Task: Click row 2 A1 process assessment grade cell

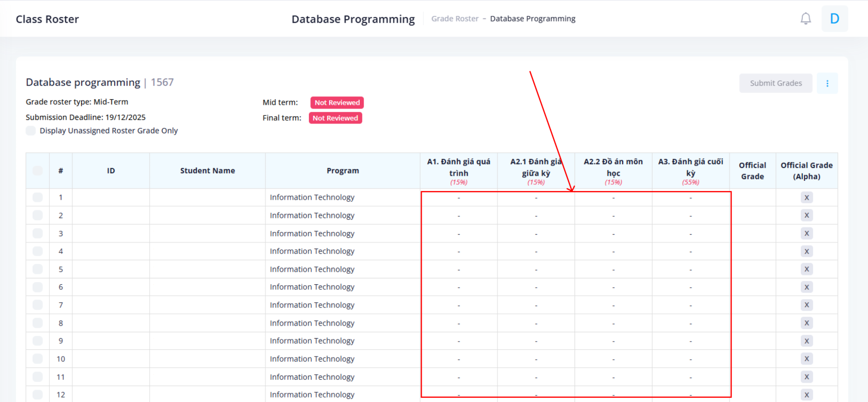Action: 459,215
